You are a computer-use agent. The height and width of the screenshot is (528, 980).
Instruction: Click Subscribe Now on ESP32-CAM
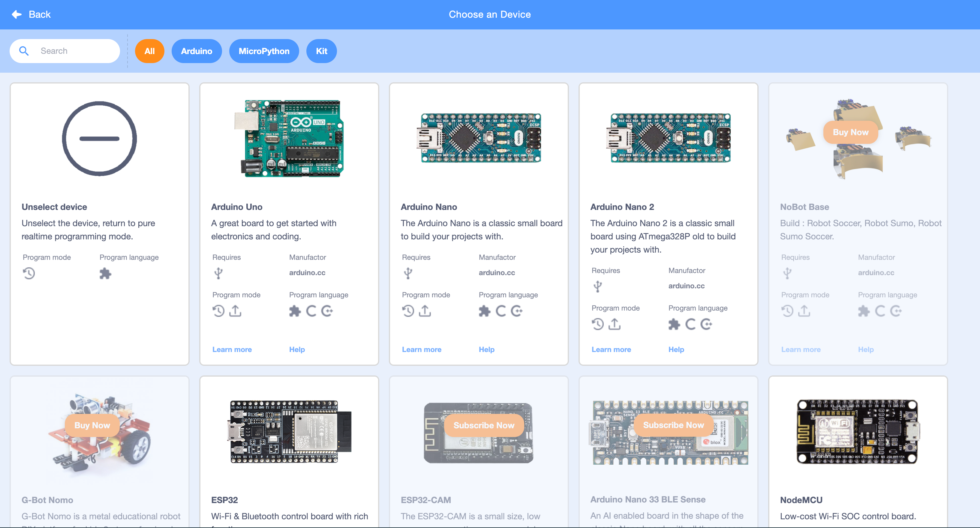pyautogui.click(x=484, y=425)
